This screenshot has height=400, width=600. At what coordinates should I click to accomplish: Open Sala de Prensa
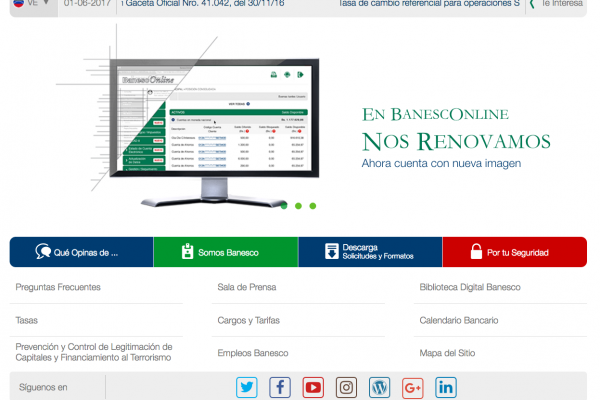[x=247, y=287]
